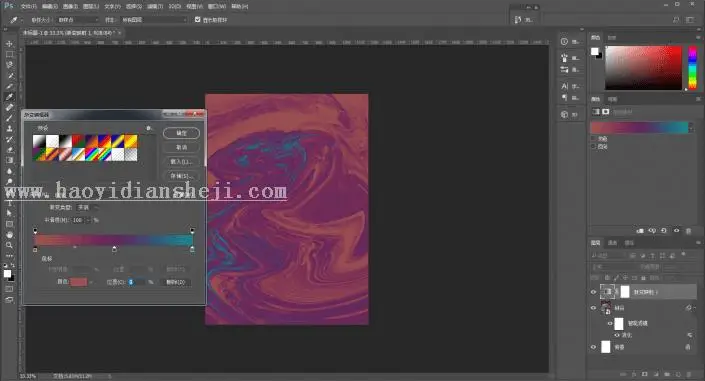Viewport: 705px width, 381px height.
Task: Click the red stop color swatch
Action: click(78, 282)
